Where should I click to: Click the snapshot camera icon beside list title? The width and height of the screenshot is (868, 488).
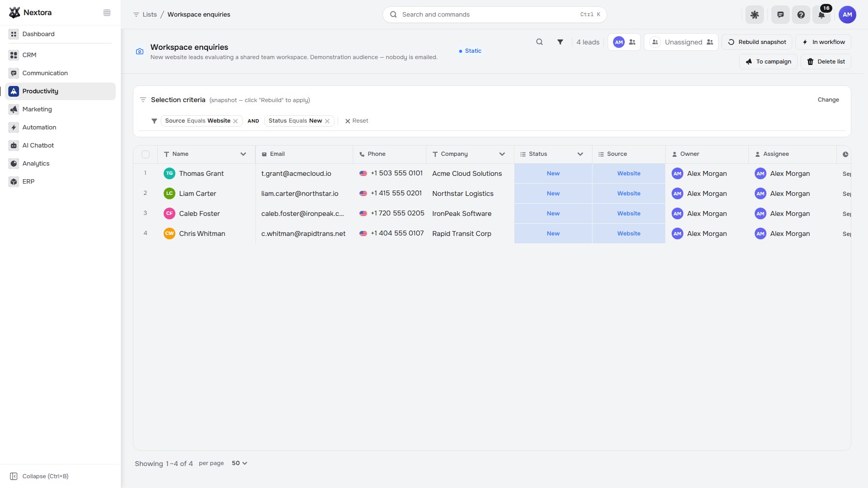pyautogui.click(x=140, y=51)
